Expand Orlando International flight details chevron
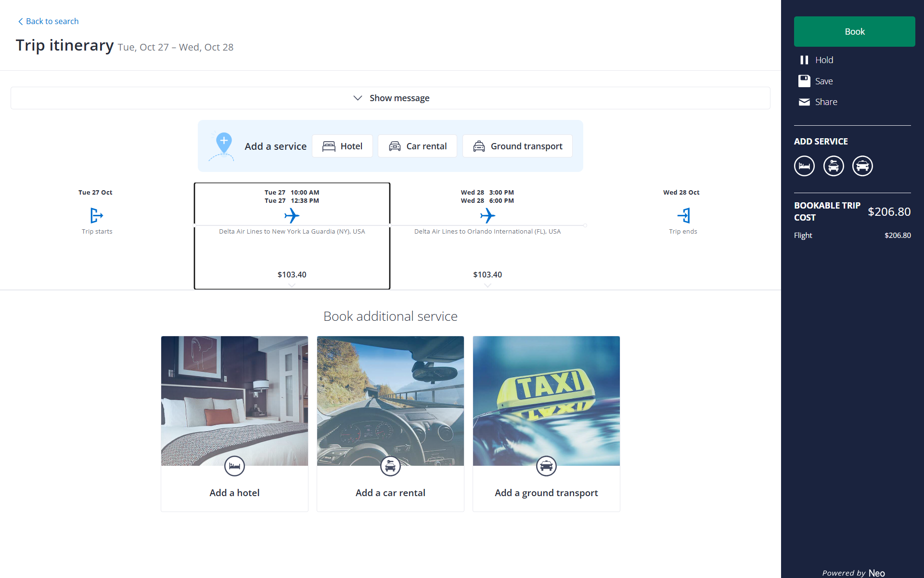The image size is (924, 578). tap(488, 286)
